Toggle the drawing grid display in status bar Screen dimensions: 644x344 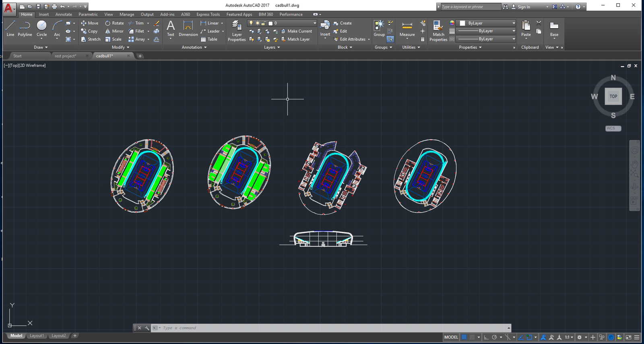464,337
